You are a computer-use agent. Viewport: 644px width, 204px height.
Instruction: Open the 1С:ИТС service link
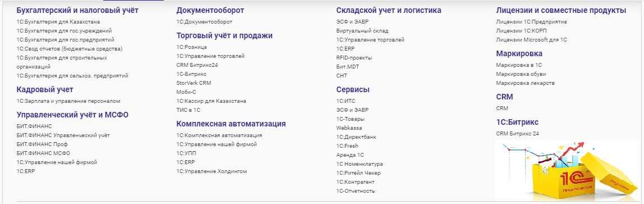[346, 101]
